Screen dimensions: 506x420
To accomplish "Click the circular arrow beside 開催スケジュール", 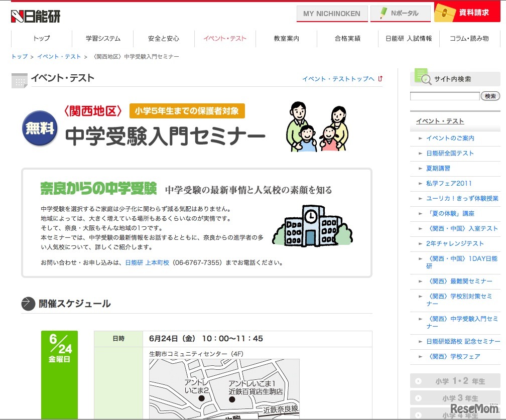I will coord(28,304).
